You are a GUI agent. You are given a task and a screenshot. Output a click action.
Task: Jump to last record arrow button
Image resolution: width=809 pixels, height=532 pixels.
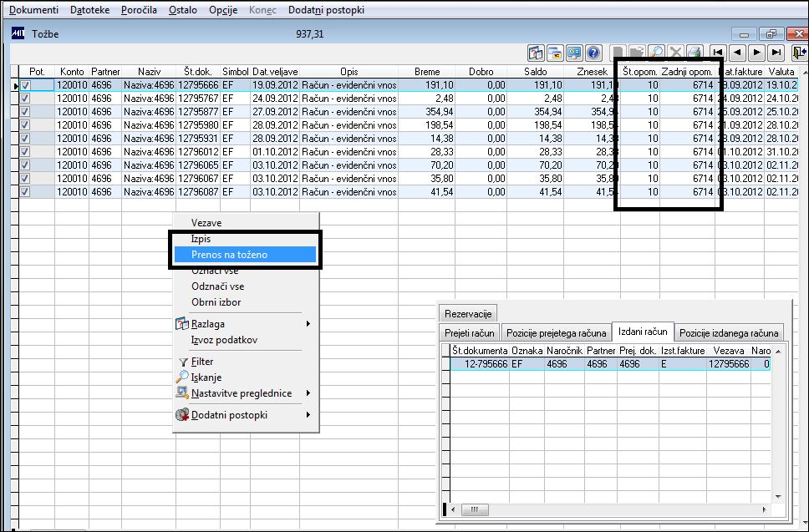(x=776, y=53)
